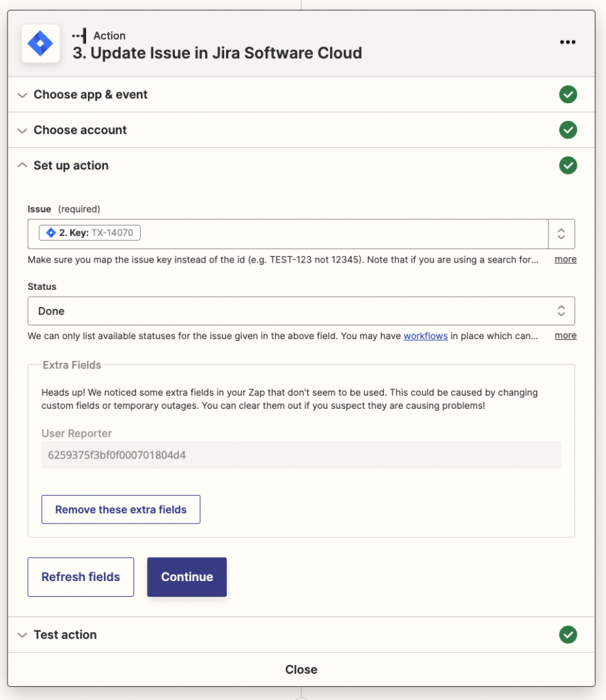
Task: Click green checkmark beside Choose account
Action: [x=568, y=130]
